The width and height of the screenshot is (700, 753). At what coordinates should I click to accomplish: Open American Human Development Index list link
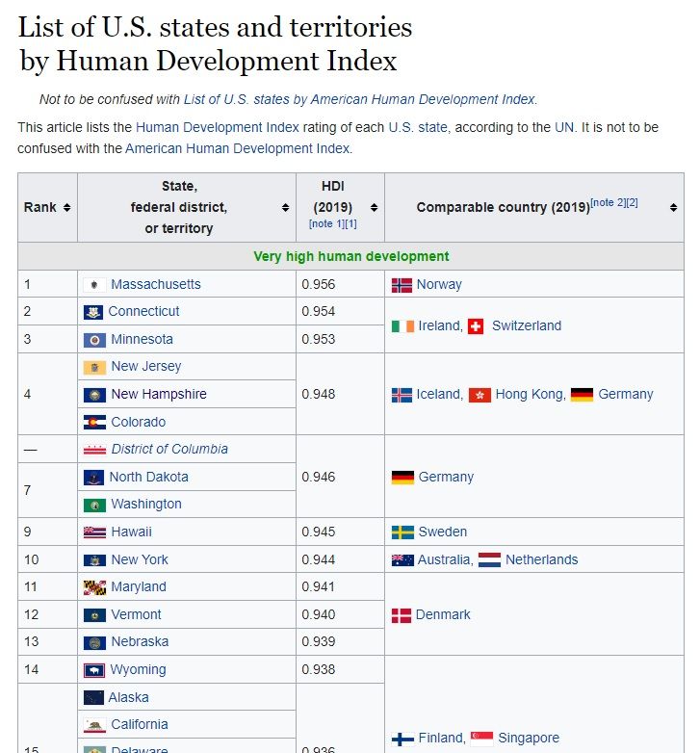pyautogui.click(x=359, y=99)
